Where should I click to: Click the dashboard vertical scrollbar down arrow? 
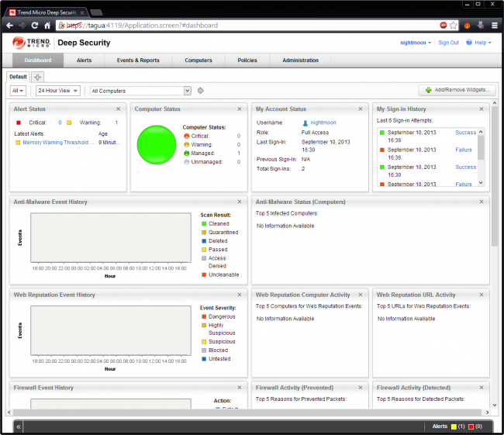tap(495, 405)
